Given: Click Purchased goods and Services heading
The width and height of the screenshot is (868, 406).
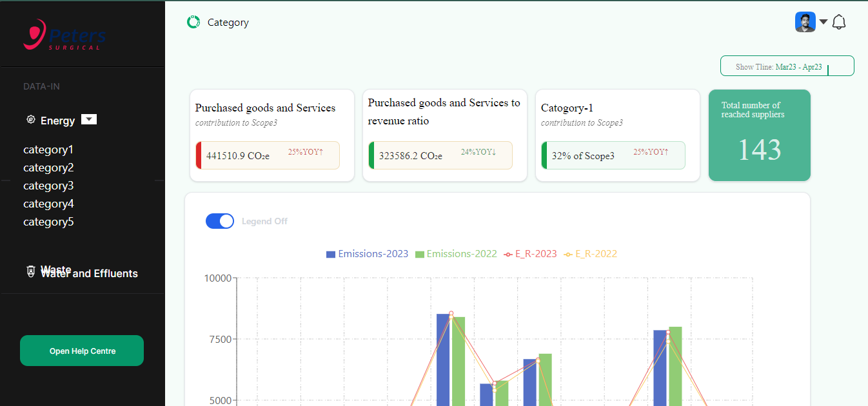Looking at the screenshot, I should (265, 108).
